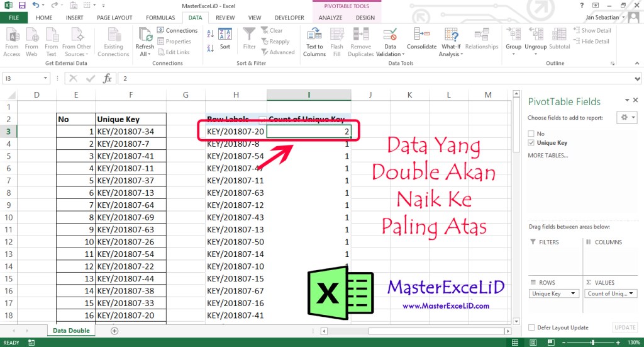Run Flash Fill
The image size is (644, 347).
click(337, 42)
